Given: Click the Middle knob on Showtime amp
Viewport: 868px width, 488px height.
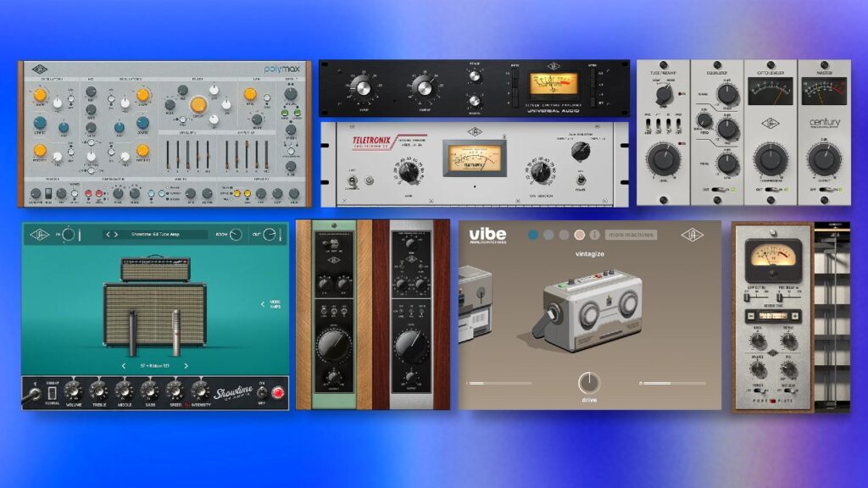Looking at the screenshot, I should (124, 391).
